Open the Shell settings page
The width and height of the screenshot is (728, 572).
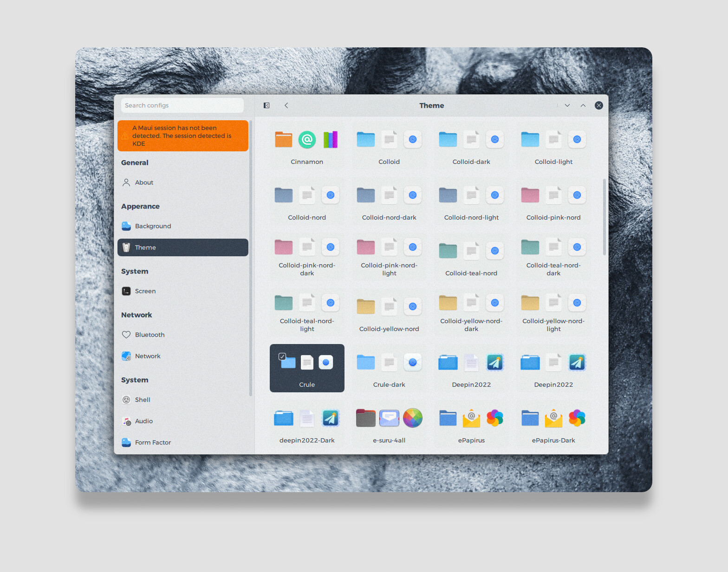click(183, 400)
